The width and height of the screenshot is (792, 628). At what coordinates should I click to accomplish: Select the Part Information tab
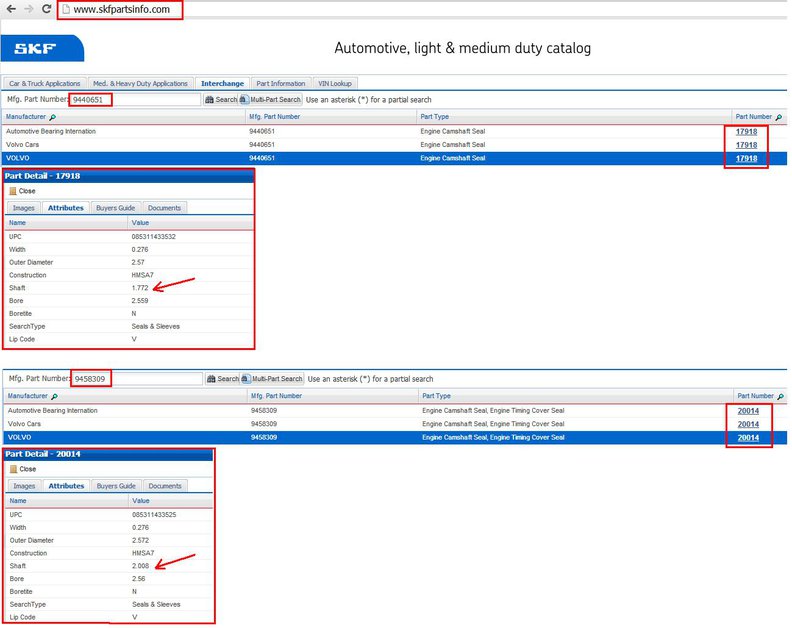pyautogui.click(x=281, y=84)
